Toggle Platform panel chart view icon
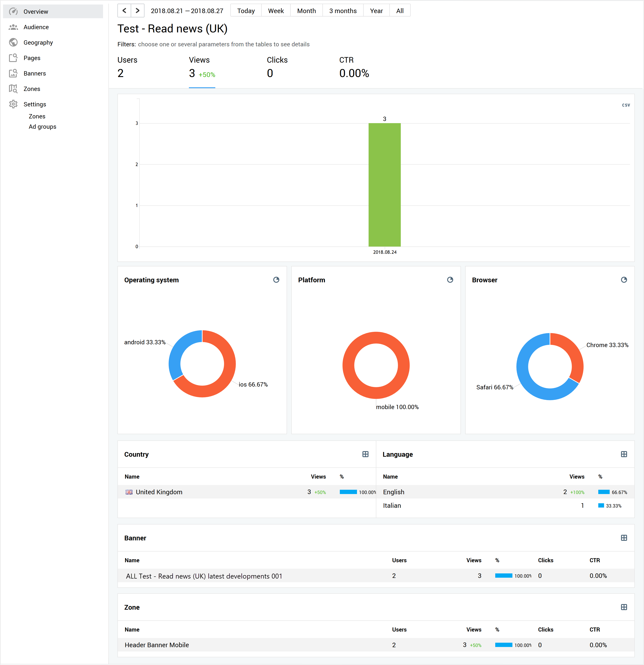644x665 pixels. click(x=450, y=280)
